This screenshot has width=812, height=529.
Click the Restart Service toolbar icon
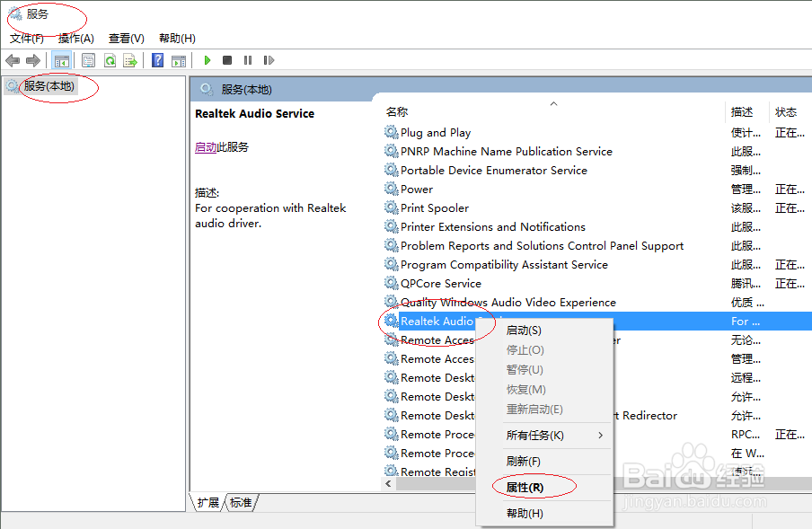point(269,60)
